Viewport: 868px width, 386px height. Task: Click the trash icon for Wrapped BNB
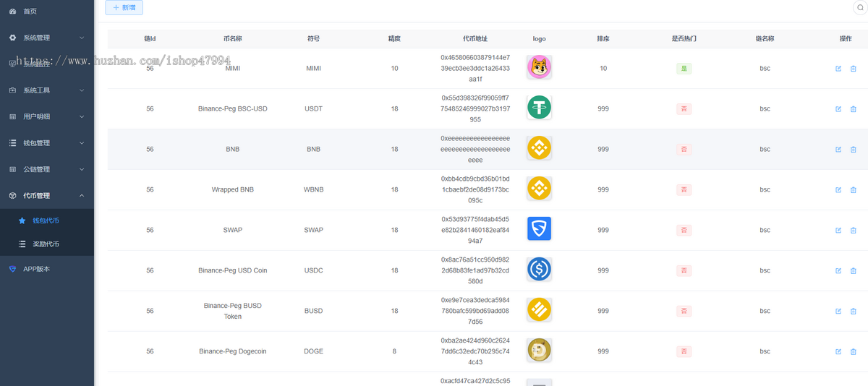(x=853, y=190)
